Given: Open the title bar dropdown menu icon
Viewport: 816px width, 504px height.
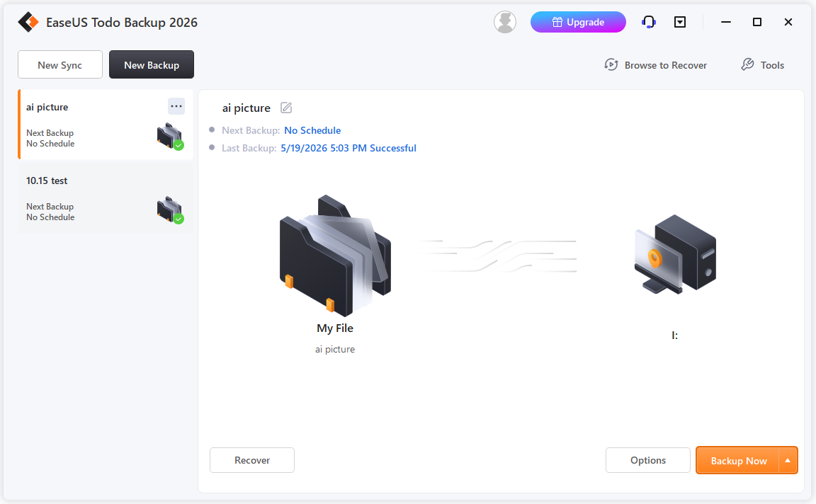Looking at the screenshot, I should [x=680, y=22].
